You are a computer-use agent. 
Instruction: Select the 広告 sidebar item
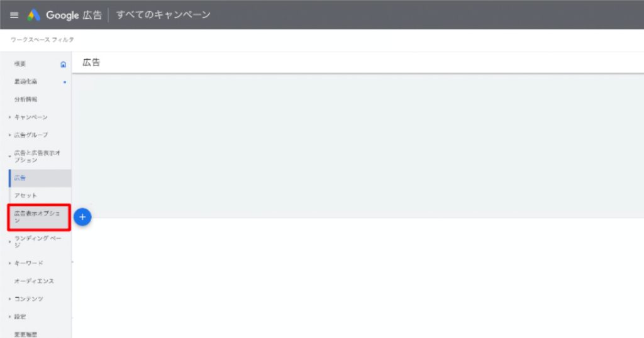[x=40, y=178]
